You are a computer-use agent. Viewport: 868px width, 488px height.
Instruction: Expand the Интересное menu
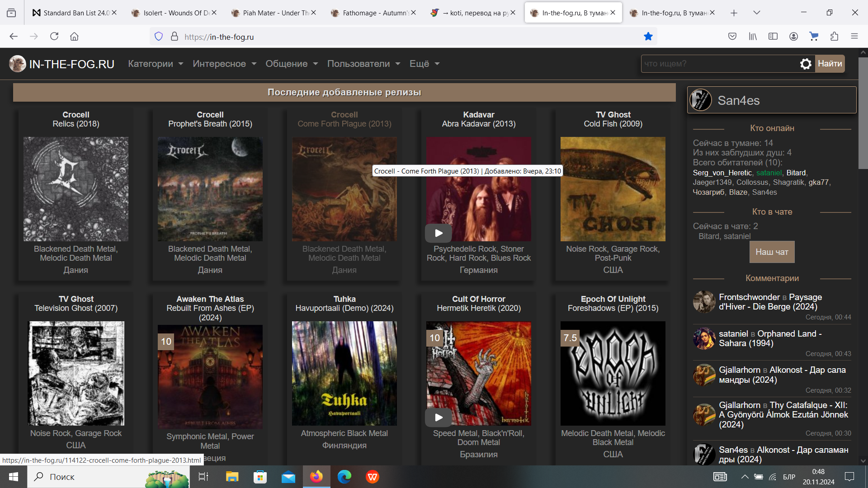(225, 64)
